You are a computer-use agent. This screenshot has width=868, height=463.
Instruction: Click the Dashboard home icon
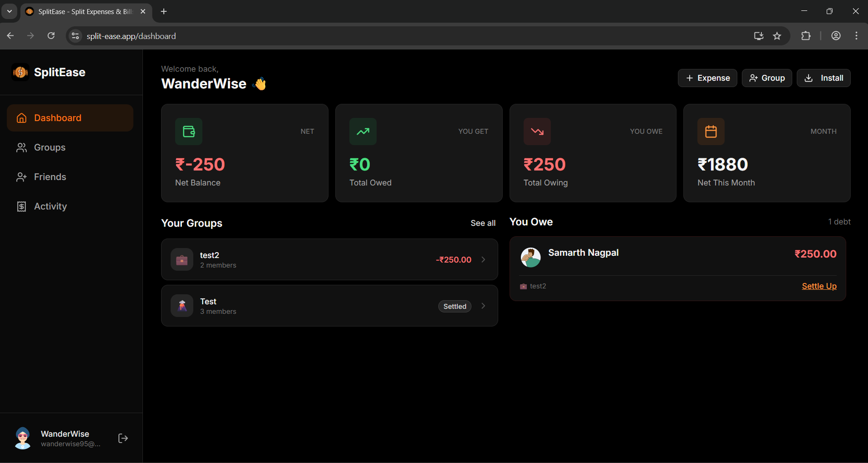pyautogui.click(x=21, y=118)
